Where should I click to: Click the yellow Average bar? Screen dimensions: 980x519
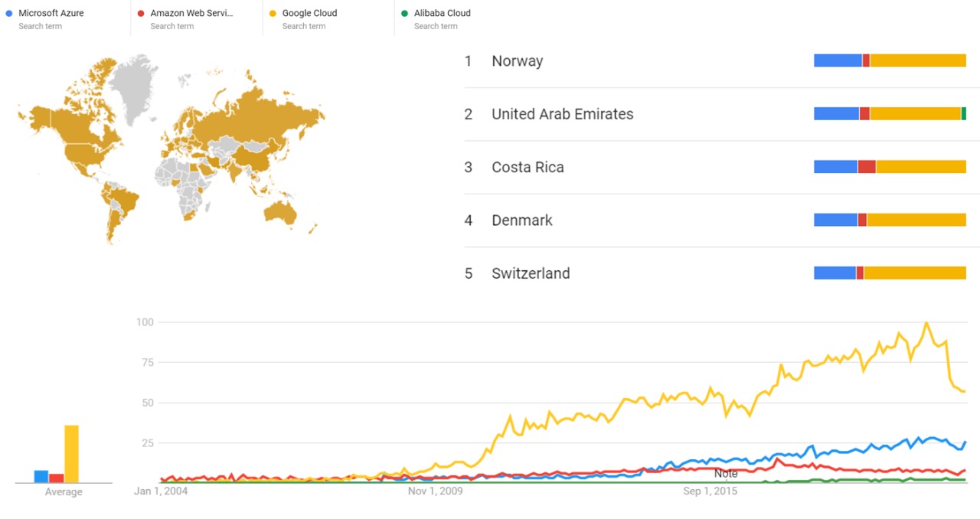click(x=71, y=454)
